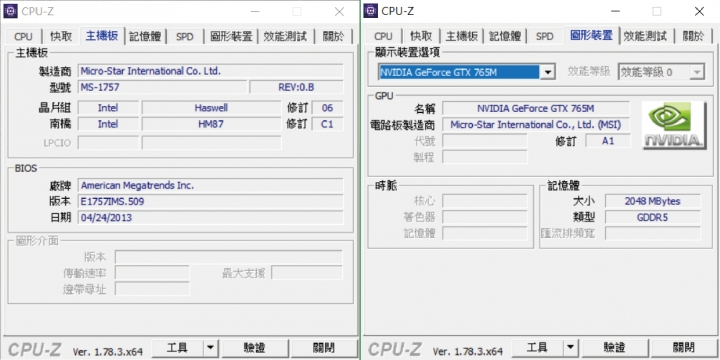Open the 記憶體 tab in the right window
The width and height of the screenshot is (720, 360).
[x=505, y=36]
